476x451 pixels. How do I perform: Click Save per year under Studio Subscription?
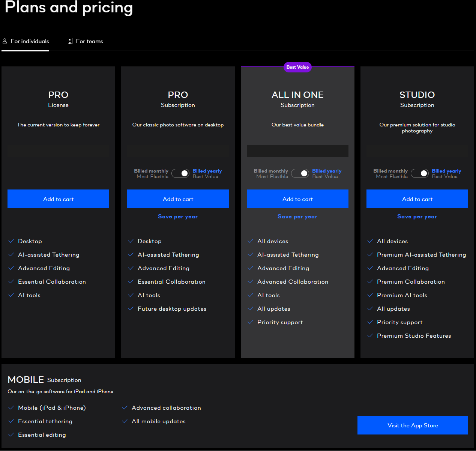417,216
